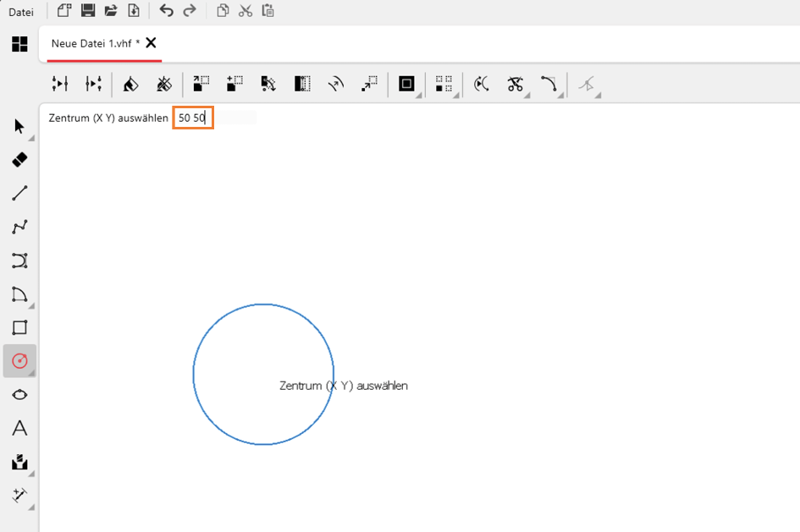The image size is (800, 532).
Task: Click the reverse curve direction icon
Action: coord(481,84)
